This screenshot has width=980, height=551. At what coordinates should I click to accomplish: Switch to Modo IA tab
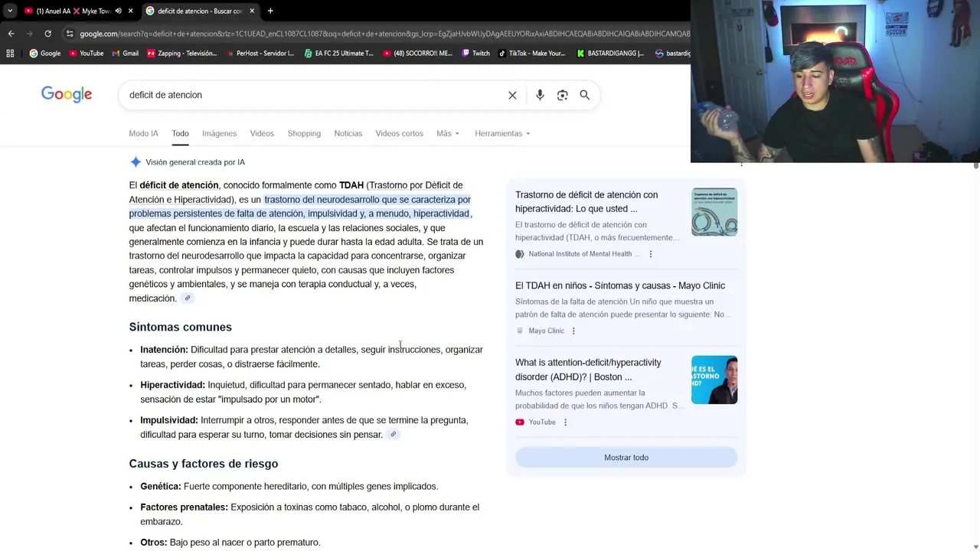[143, 133]
